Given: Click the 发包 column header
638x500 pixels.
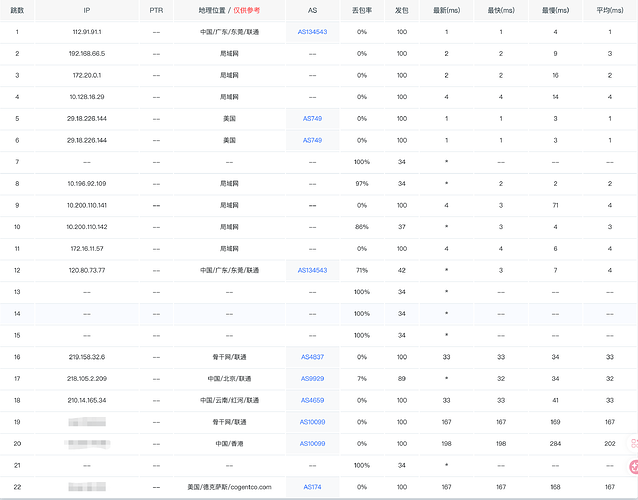Looking at the screenshot, I should 402,10.
